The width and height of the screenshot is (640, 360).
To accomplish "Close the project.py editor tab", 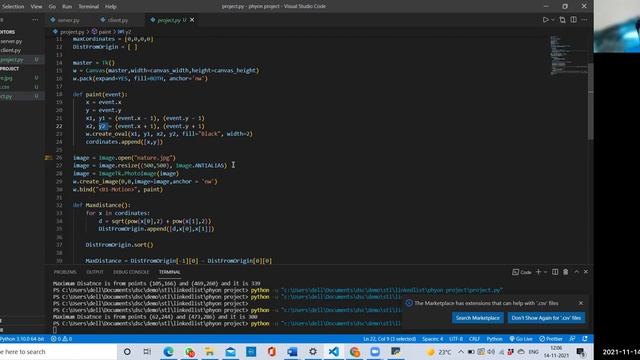I will [x=192, y=20].
